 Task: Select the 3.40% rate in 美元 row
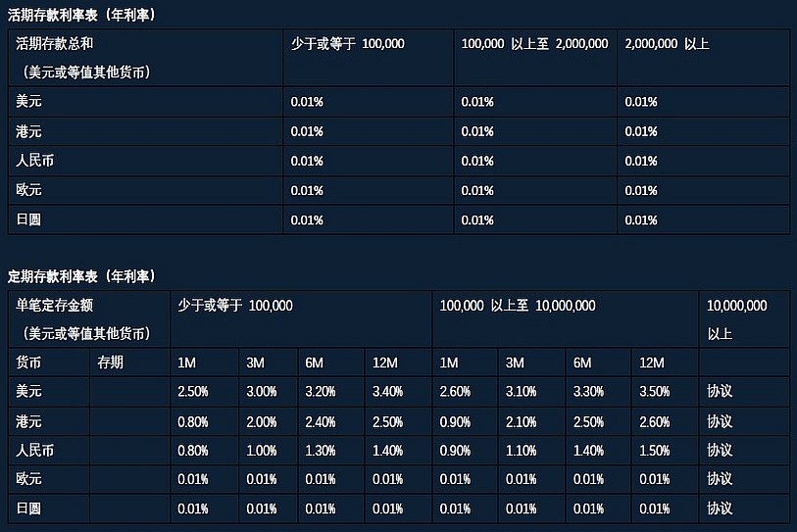click(x=386, y=392)
